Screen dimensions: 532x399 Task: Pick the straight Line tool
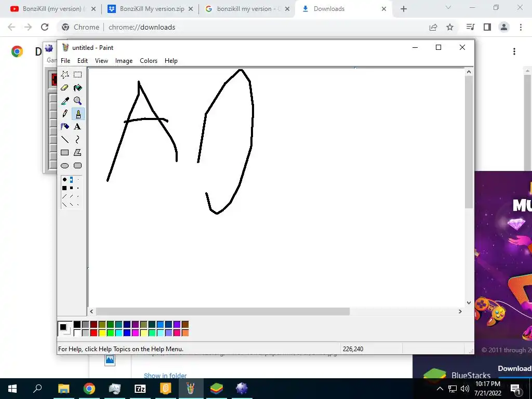[x=65, y=139]
